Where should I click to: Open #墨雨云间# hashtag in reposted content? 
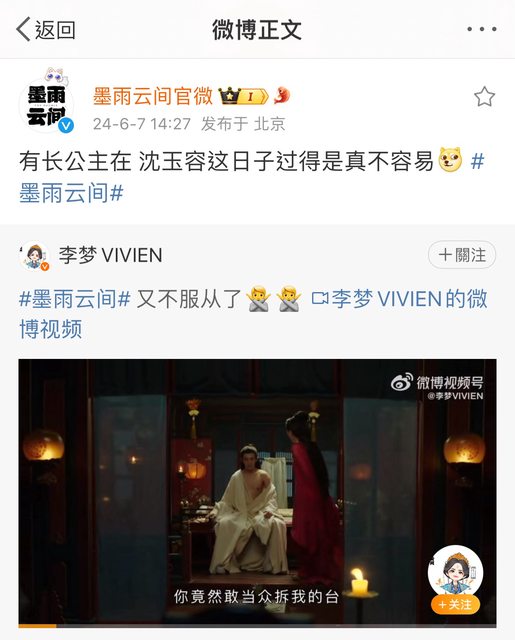[x=75, y=300]
